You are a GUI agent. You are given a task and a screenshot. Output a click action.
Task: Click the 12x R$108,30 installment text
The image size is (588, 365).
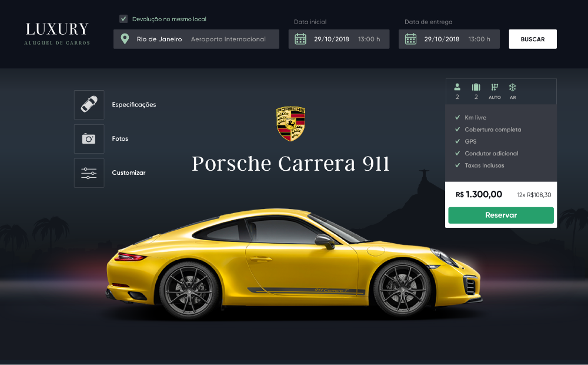click(534, 195)
